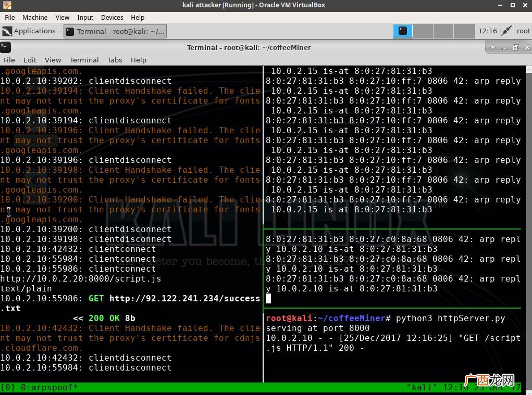Screen dimensions: 532x395
Task: Switch to the second workspace in pager
Action: coord(423,31)
